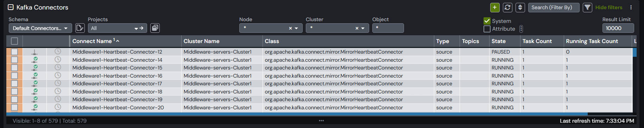Viewport: 644px width, 128px height.
Task: Open the Schema Default Connectors dropdown
Action: point(40,28)
